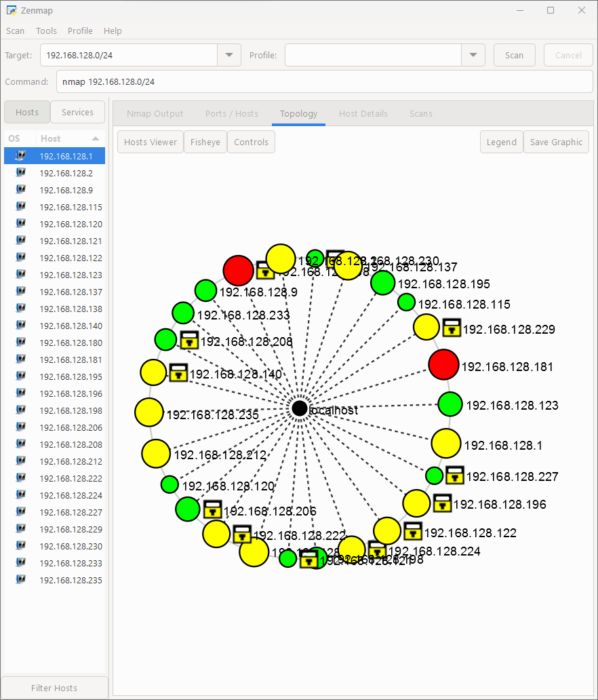Select the black localhost center node
598x700 pixels.
point(299,408)
